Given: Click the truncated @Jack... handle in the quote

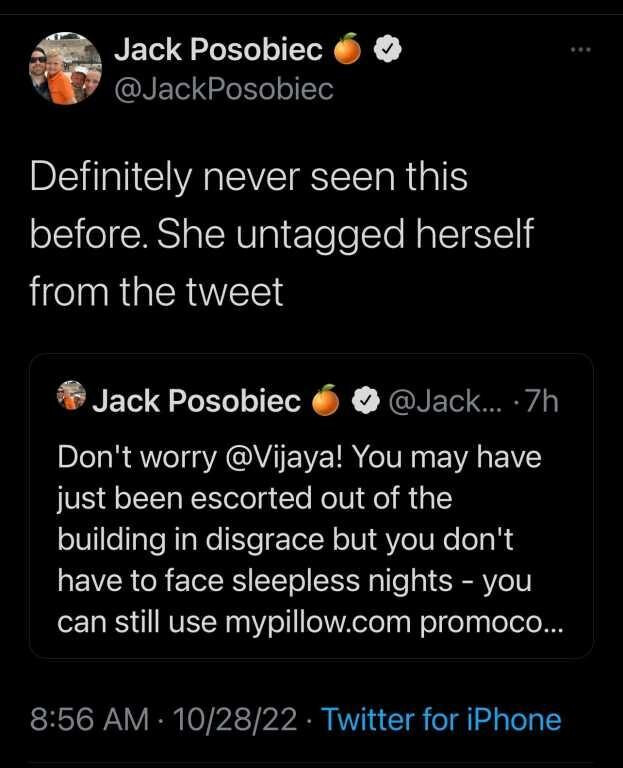Looking at the screenshot, I should click(x=445, y=402).
